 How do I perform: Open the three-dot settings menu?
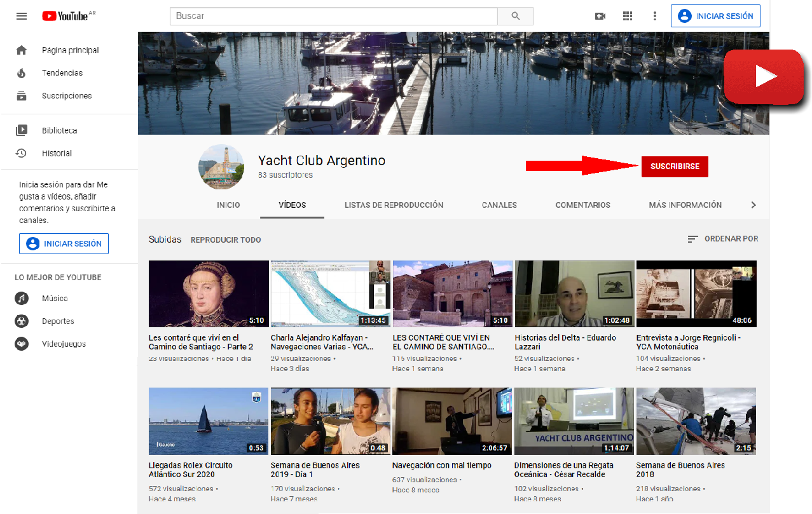coord(655,16)
